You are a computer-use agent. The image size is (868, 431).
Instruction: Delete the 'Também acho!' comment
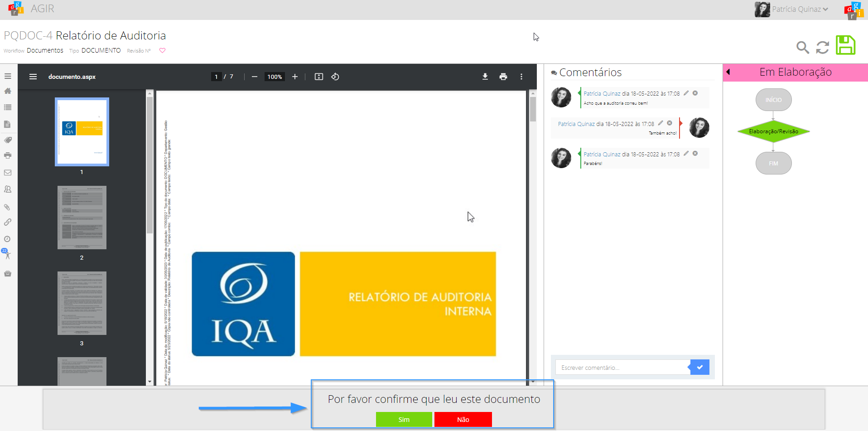tap(670, 123)
